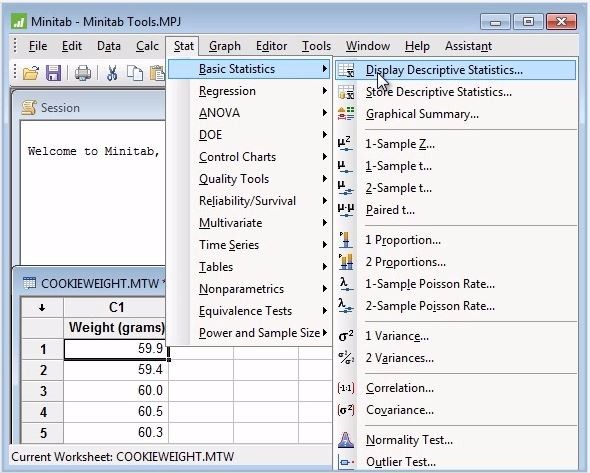Click the worksheet data direction arrow

tap(42, 308)
